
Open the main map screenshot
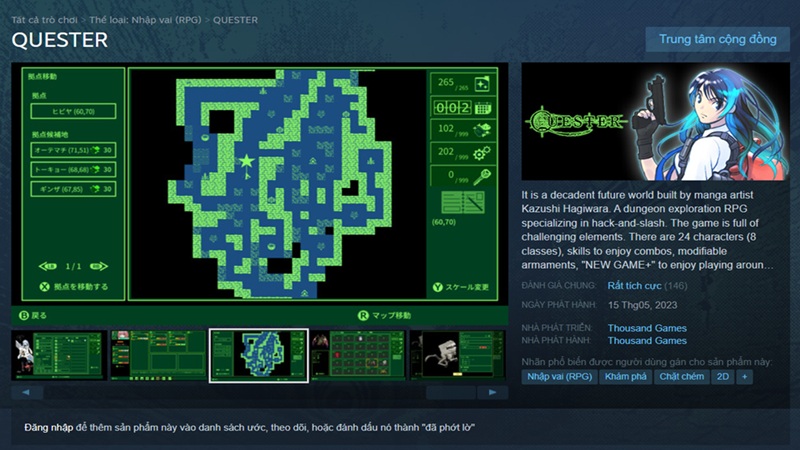pyautogui.click(x=260, y=193)
